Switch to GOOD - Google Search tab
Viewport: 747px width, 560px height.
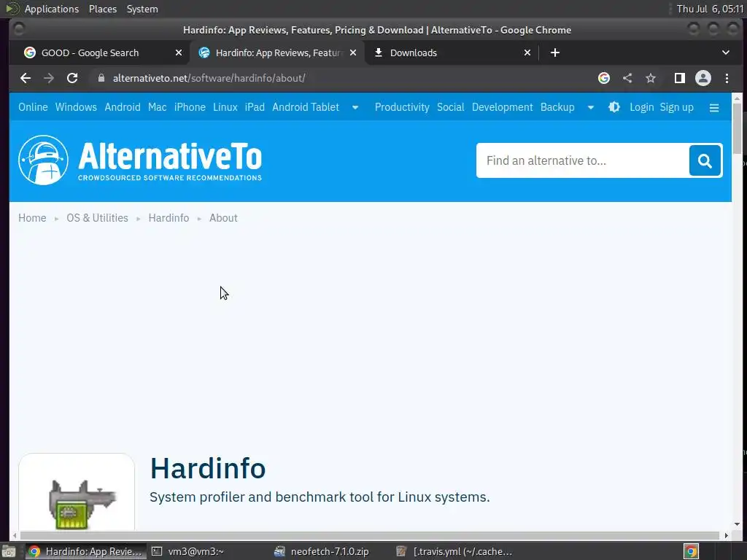(98, 52)
